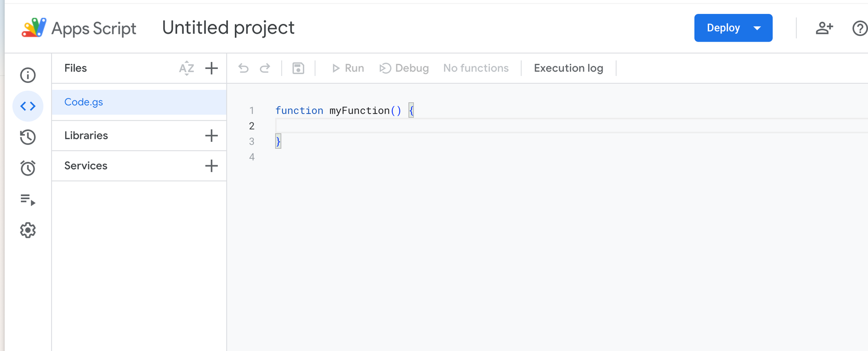Viewport: 868px width, 351px height.
Task: Rename the Untitled project title
Action: 228,28
